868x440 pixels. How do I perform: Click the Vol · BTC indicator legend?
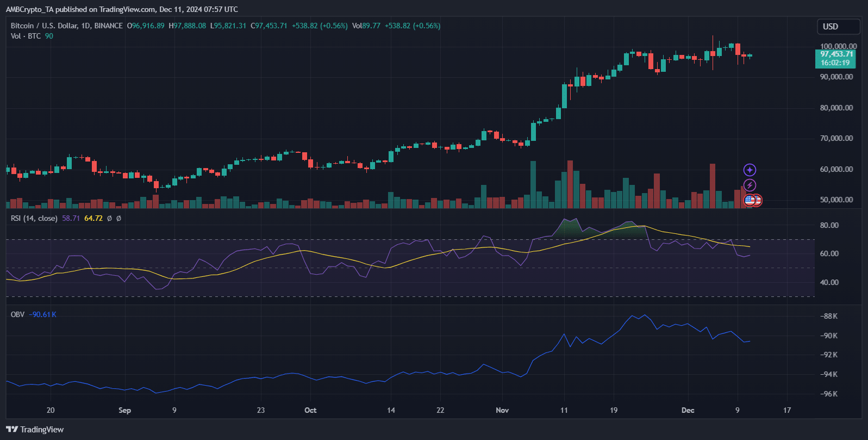tap(26, 36)
